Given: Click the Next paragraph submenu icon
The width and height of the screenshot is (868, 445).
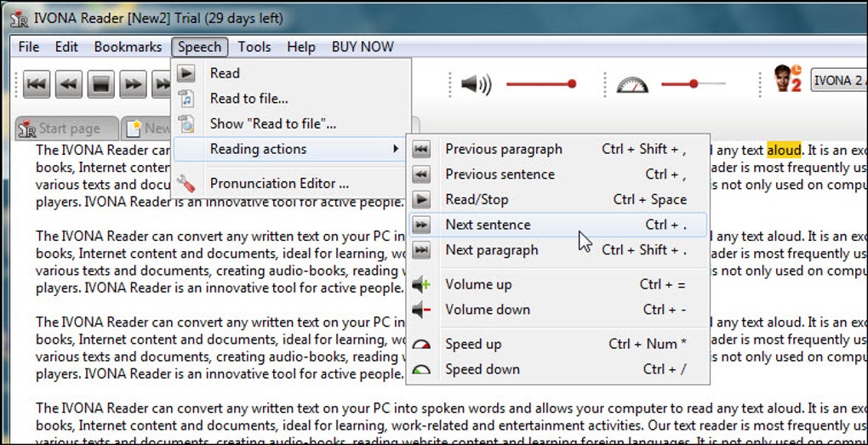Looking at the screenshot, I should click(421, 250).
